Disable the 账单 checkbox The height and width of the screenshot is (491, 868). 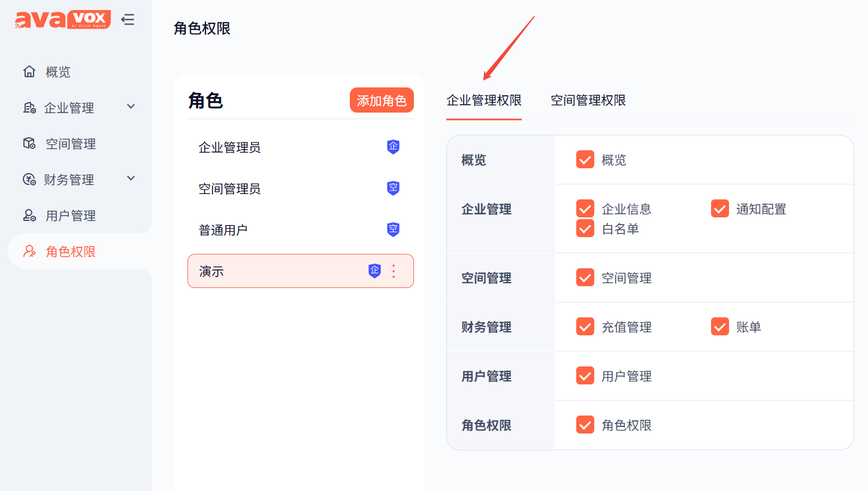(x=720, y=326)
